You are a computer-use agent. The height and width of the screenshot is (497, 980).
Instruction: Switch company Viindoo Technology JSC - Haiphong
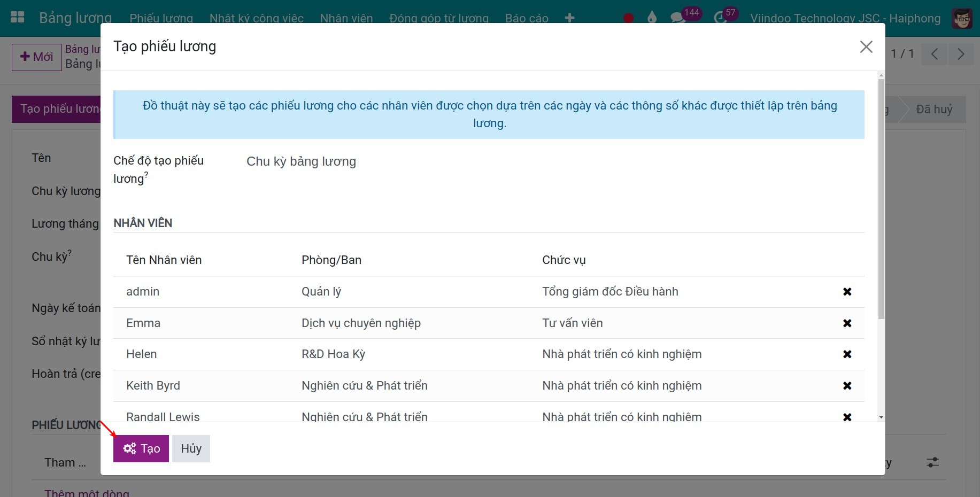pos(845,18)
